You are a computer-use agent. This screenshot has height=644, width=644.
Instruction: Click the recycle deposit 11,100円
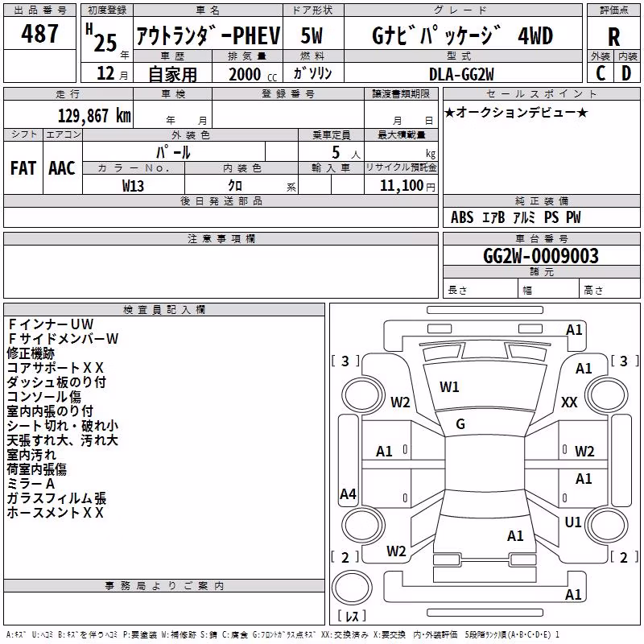(407, 186)
